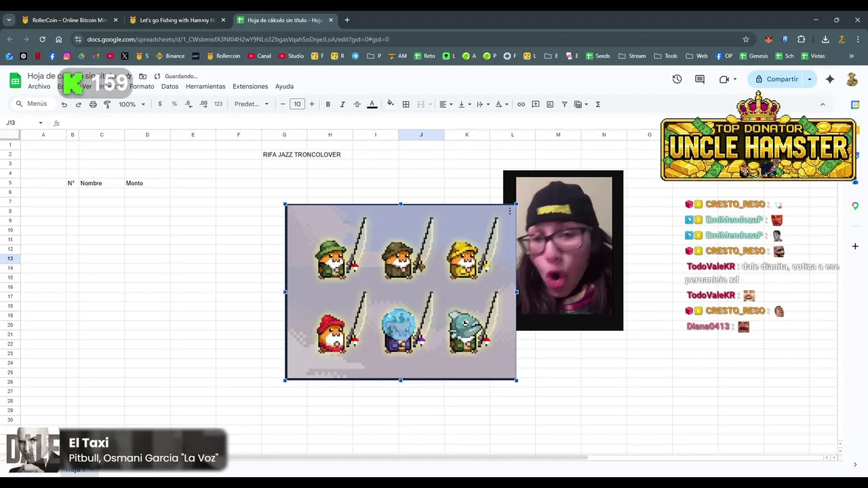Insert a chart from the toolbar
Viewport: 868px width, 488px height.
point(550,104)
